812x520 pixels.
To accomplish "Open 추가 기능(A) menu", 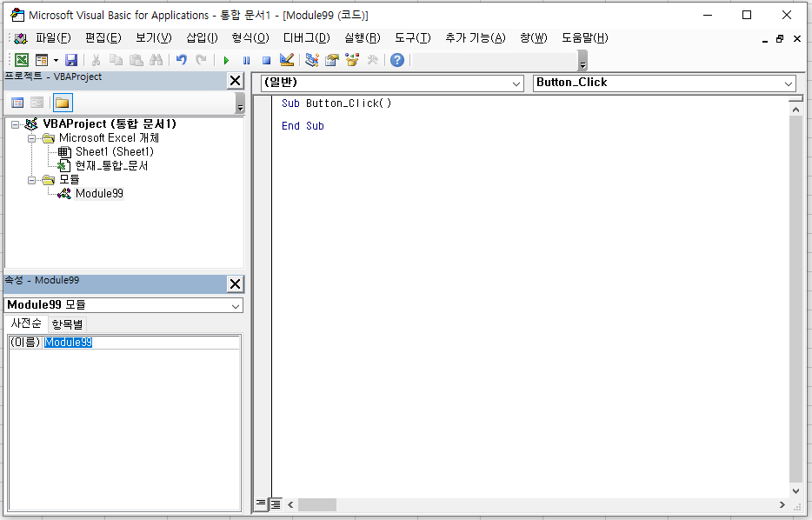I will pyautogui.click(x=475, y=37).
